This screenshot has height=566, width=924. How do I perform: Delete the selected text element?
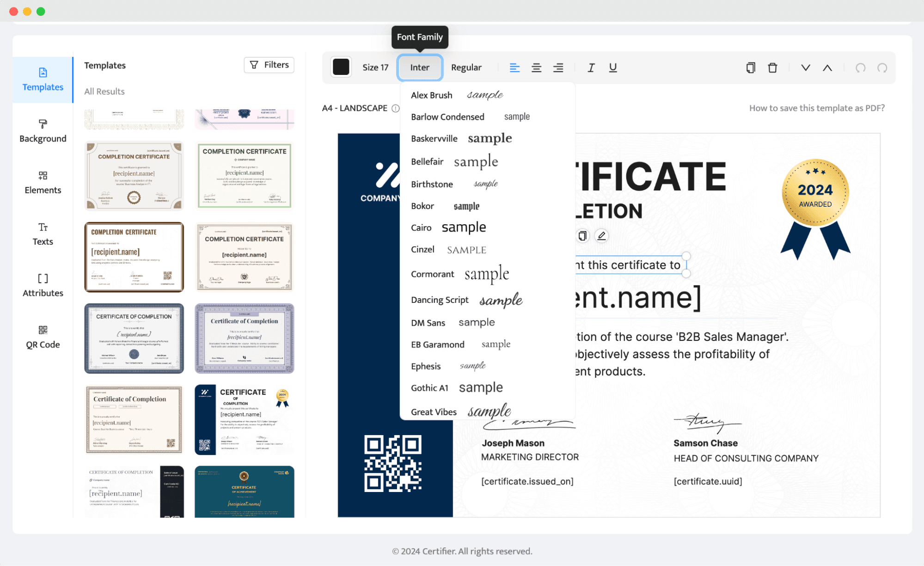coord(773,68)
